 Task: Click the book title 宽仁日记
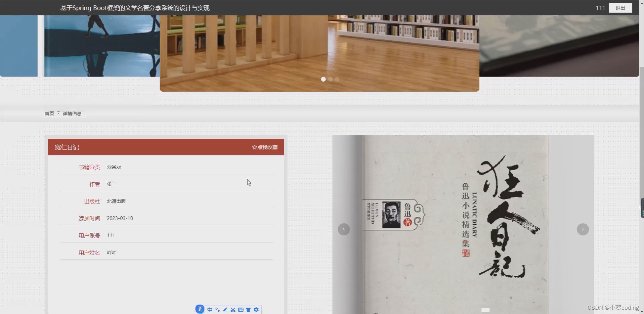(x=67, y=147)
